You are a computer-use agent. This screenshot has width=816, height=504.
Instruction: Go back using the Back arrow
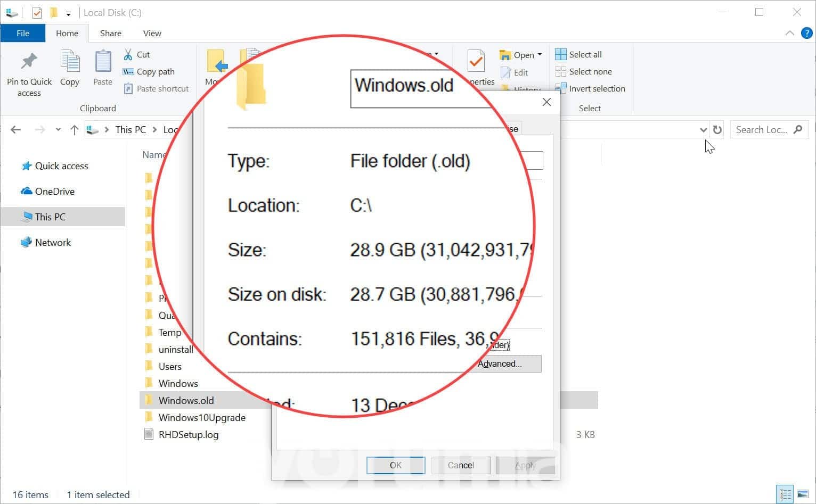point(16,129)
